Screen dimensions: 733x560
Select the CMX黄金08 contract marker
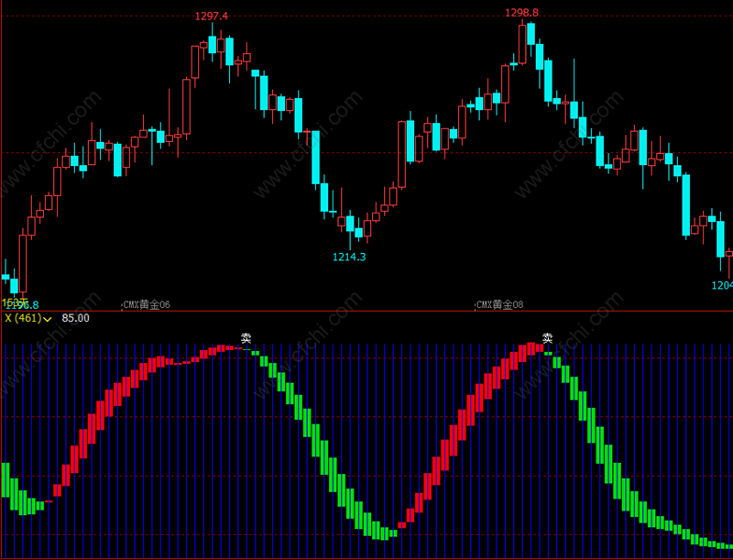499,305
